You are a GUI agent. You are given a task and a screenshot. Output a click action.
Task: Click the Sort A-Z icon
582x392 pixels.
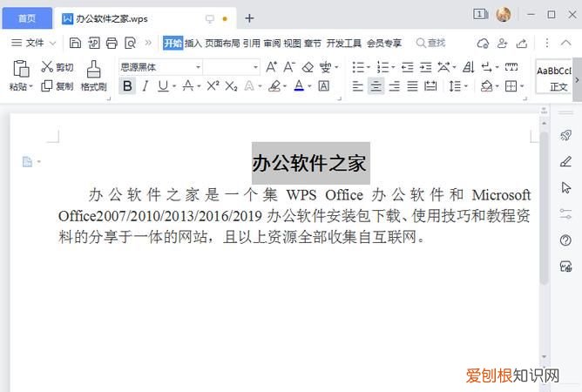[469, 67]
